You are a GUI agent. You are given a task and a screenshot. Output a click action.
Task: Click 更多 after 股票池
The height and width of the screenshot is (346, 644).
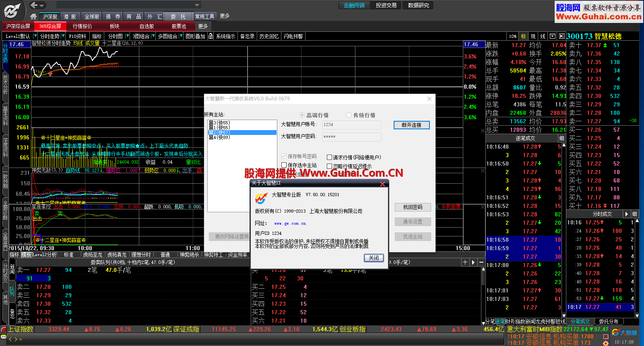click(x=203, y=26)
